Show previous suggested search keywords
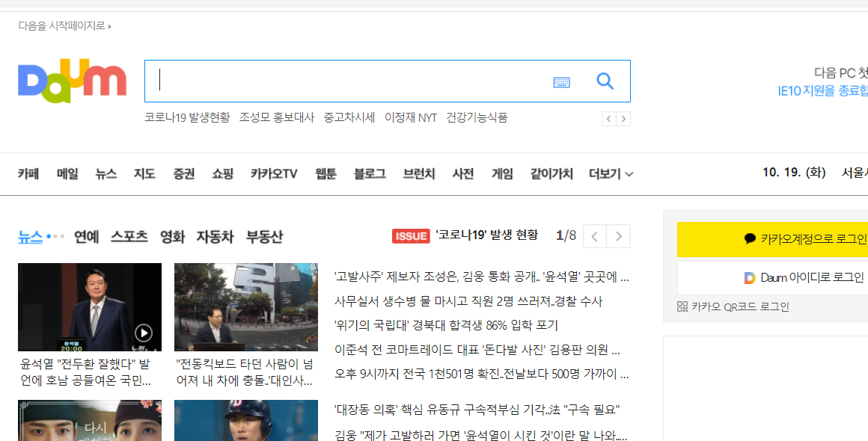 click(x=609, y=118)
